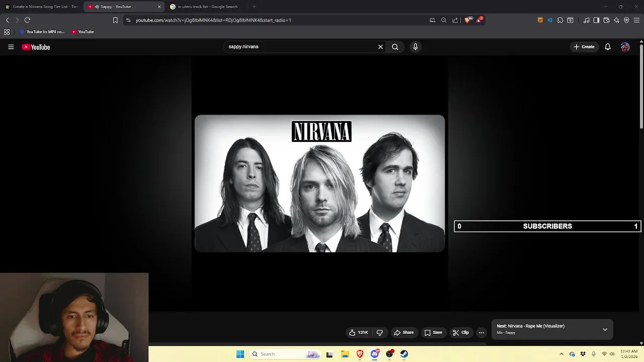Screen dimensions: 644x362
Task: Submit search with the magnifier button
Action: click(x=395, y=47)
